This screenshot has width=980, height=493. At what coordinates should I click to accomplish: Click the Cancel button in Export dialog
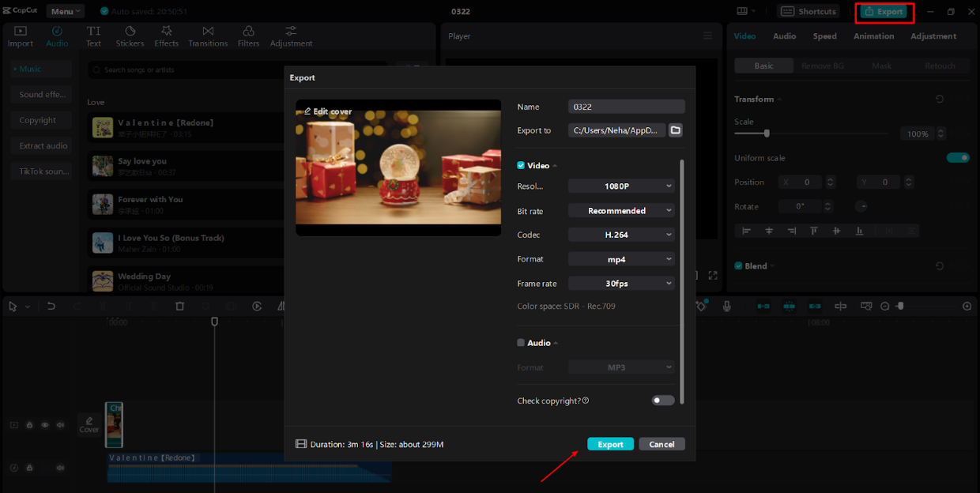coord(661,444)
